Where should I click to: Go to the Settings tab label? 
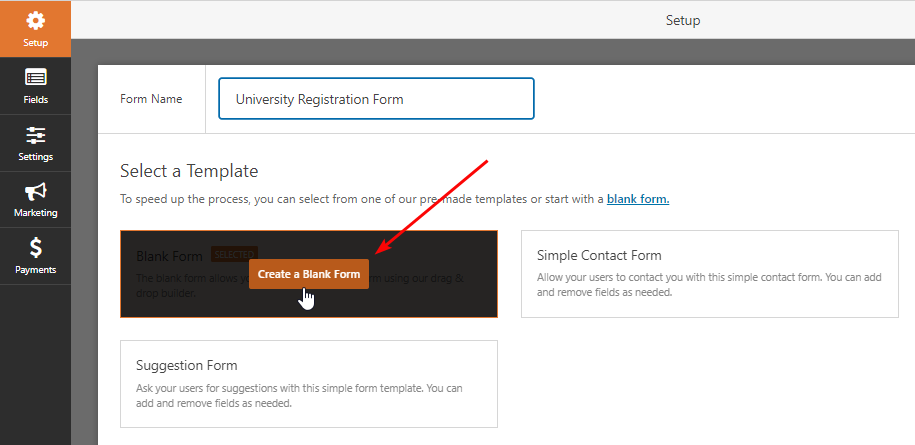coord(35,156)
